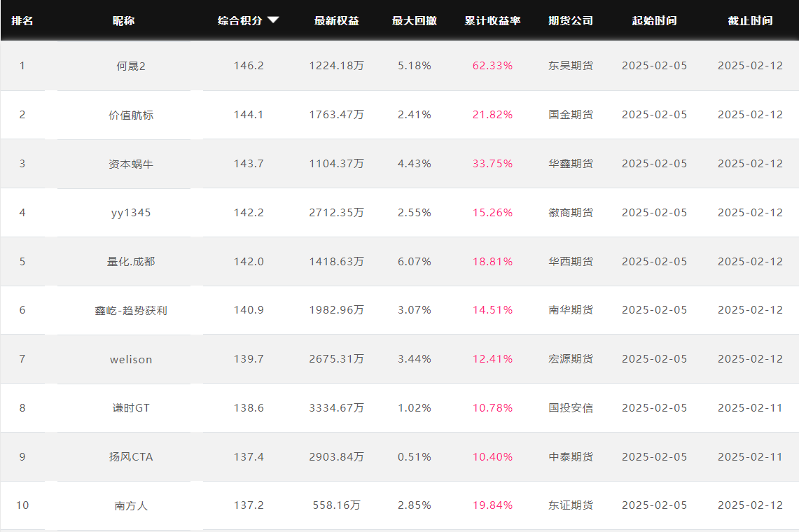This screenshot has width=799, height=532.
Task: Select score value 143.7
Action: point(249,164)
